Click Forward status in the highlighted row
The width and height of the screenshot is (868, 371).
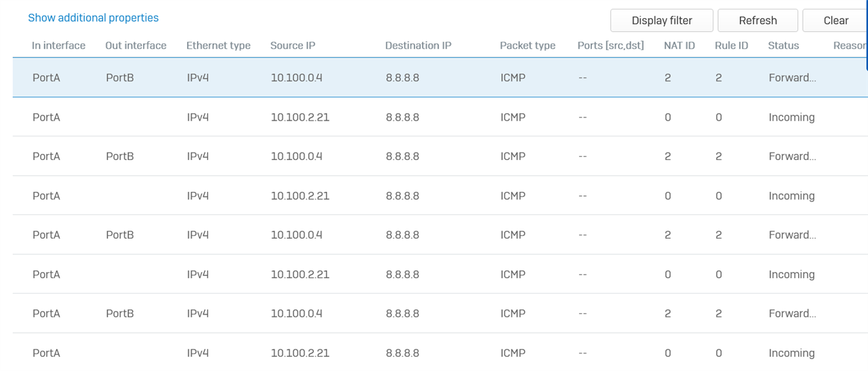pyautogui.click(x=791, y=77)
